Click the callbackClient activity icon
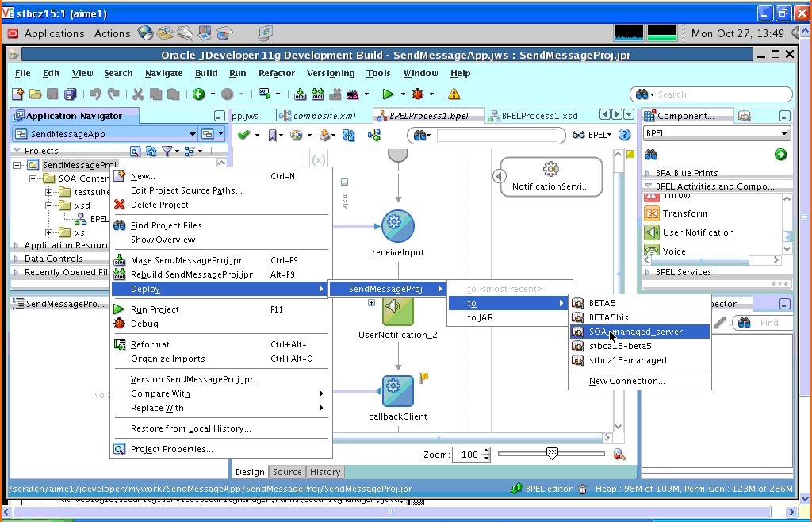Image resolution: width=812 pixels, height=522 pixels. [398, 391]
